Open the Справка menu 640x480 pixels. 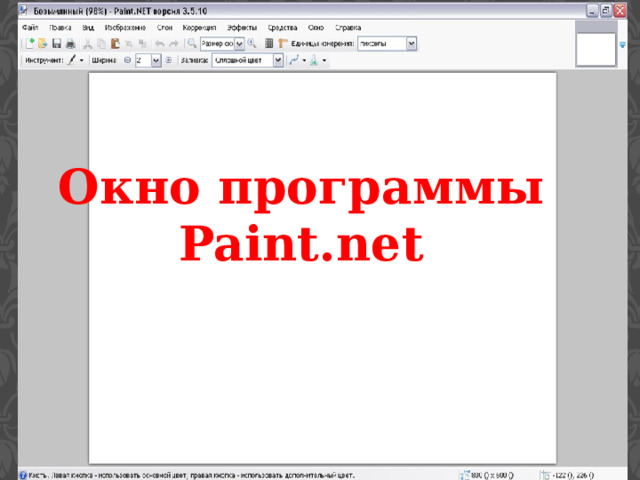tap(348, 28)
